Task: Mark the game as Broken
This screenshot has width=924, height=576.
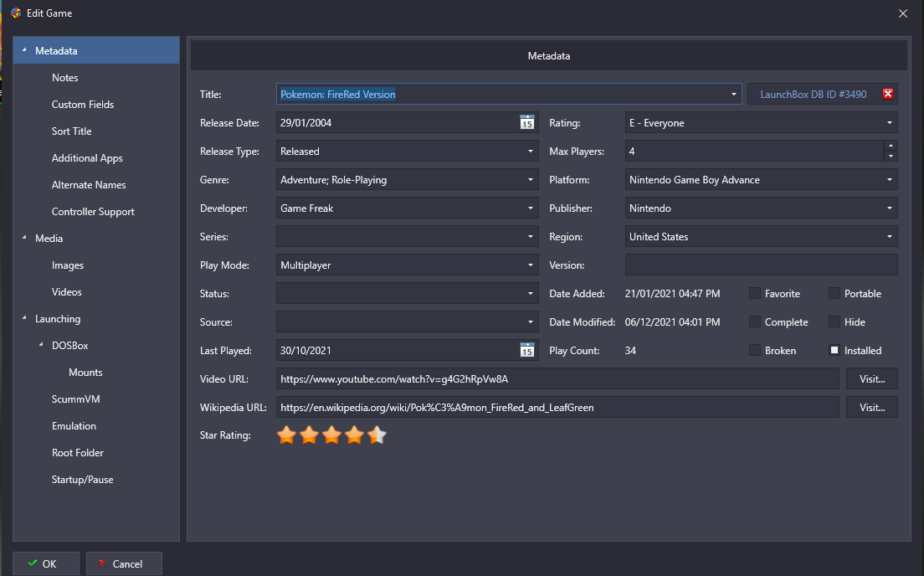Action: 754,350
